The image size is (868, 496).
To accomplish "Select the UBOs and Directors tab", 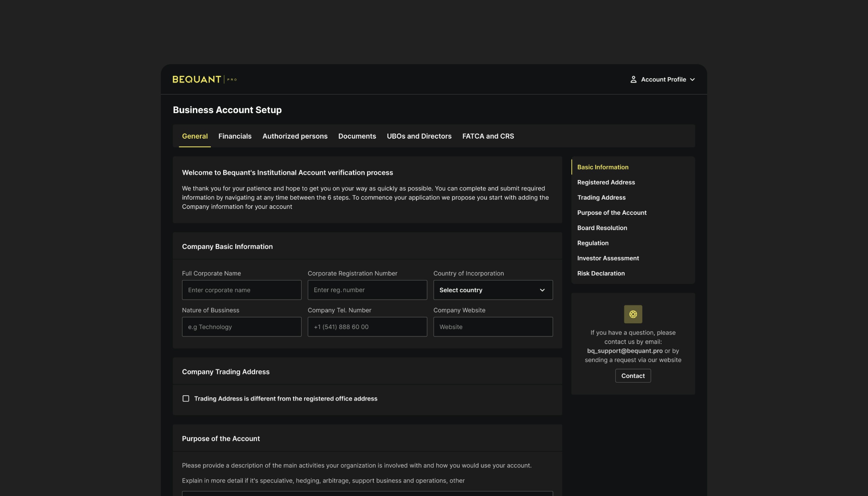I will (x=419, y=136).
